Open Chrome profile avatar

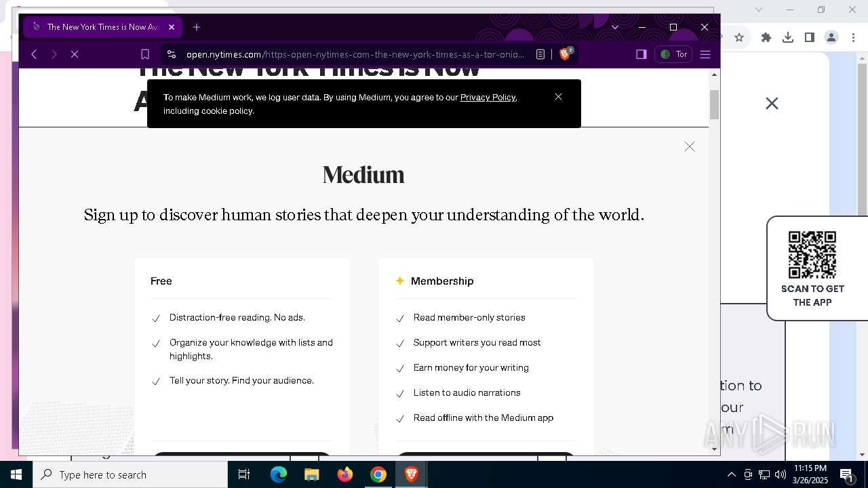pos(831,37)
